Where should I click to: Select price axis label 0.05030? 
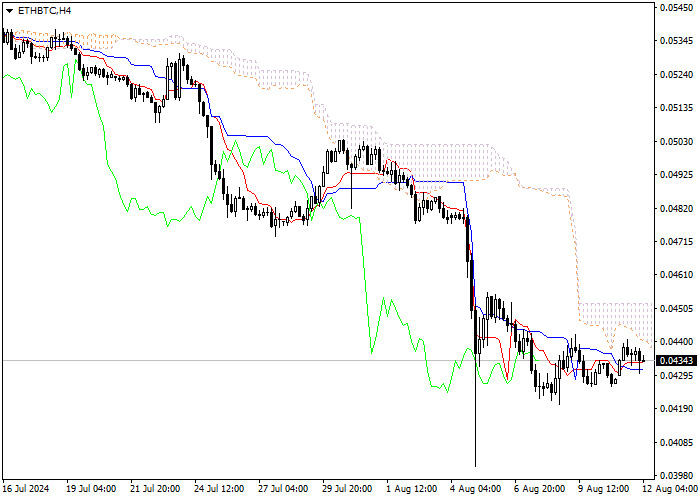coord(676,142)
